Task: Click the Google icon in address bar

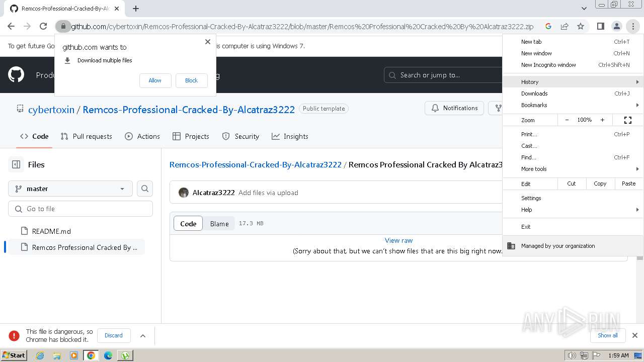Action: [x=548, y=26]
